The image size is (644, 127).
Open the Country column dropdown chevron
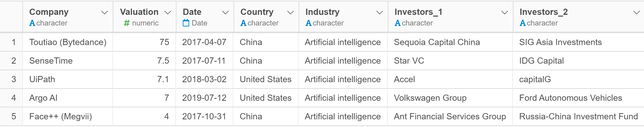[290, 12]
